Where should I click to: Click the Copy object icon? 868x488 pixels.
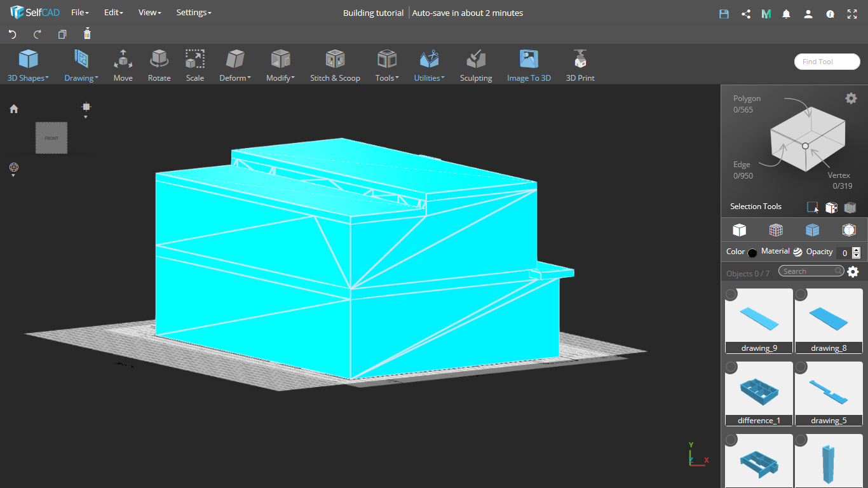(x=62, y=34)
